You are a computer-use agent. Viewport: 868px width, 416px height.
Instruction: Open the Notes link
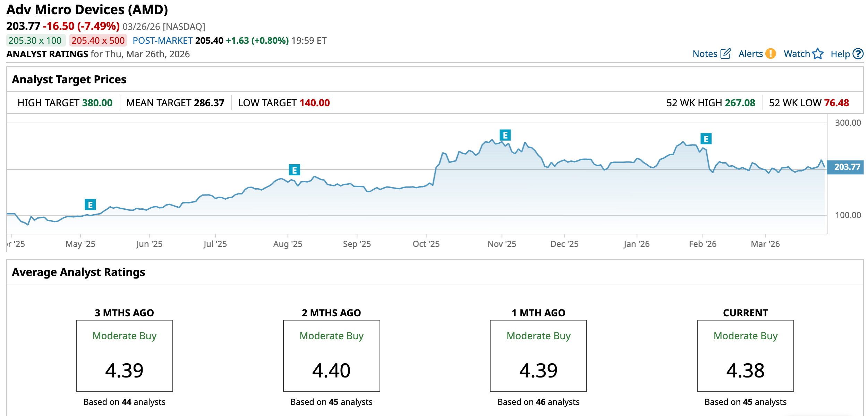pyautogui.click(x=705, y=54)
